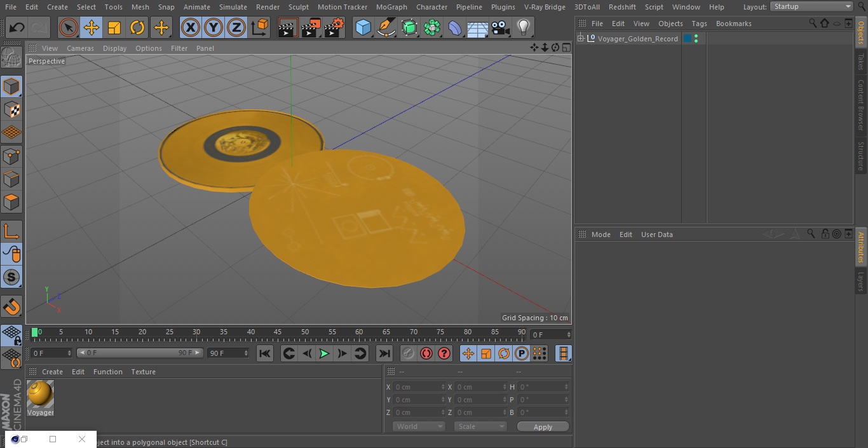
Task: Open the Sculpt menu
Action: [x=298, y=7]
